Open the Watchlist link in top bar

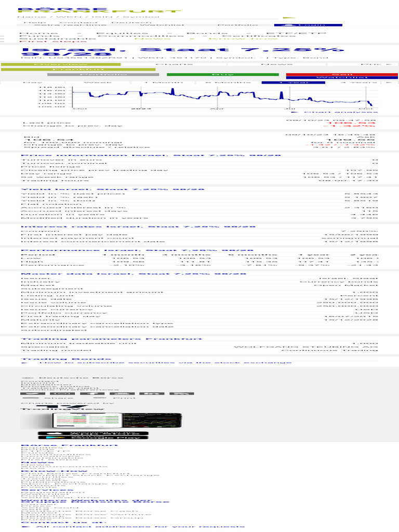click(162, 25)
